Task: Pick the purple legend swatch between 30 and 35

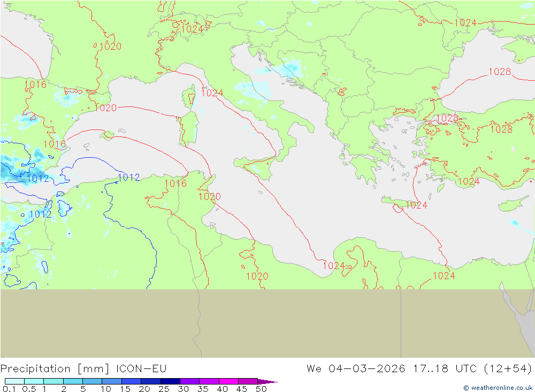Action: coord(189,381)
